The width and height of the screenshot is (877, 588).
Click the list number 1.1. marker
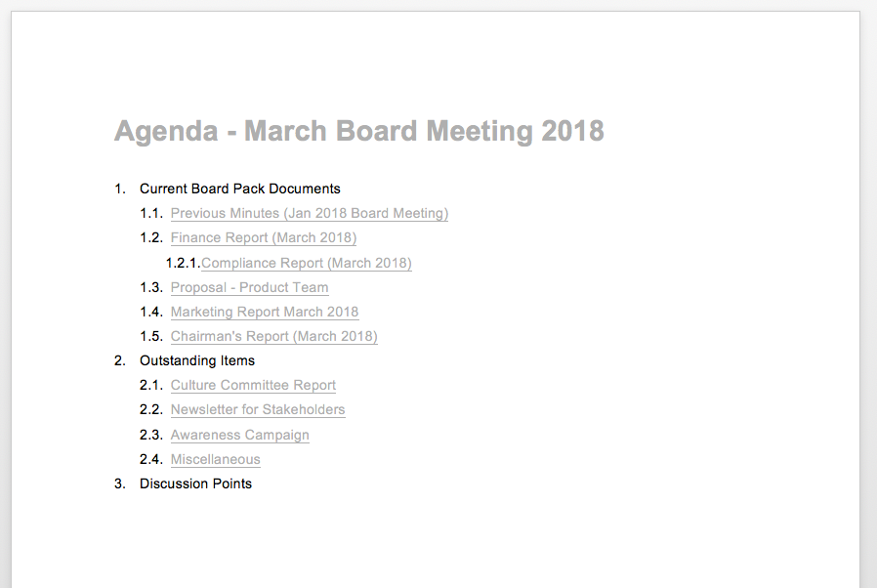[151, 213]
